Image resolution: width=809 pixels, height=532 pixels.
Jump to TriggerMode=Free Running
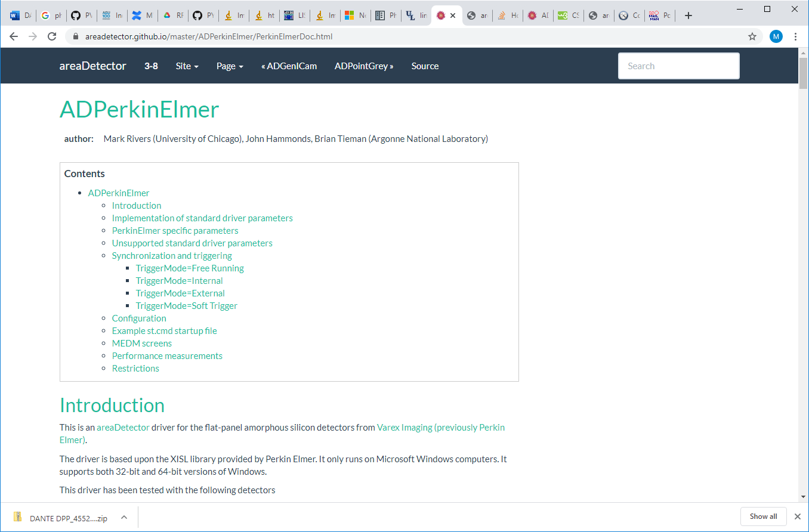(x=190, y=268)
